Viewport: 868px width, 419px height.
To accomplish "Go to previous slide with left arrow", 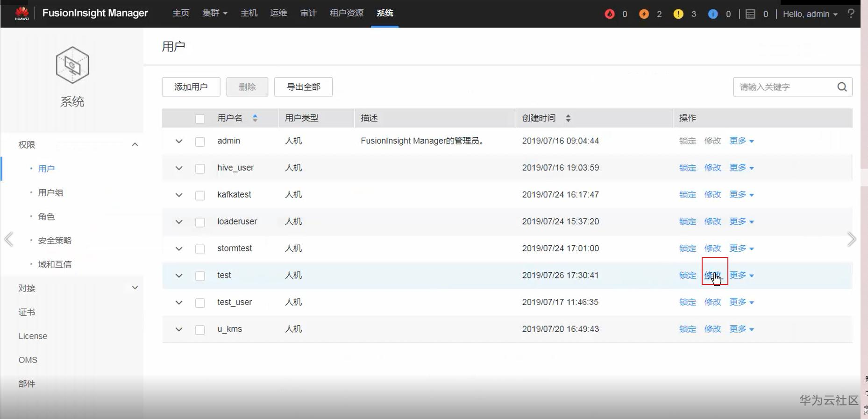I will (8, 239).
